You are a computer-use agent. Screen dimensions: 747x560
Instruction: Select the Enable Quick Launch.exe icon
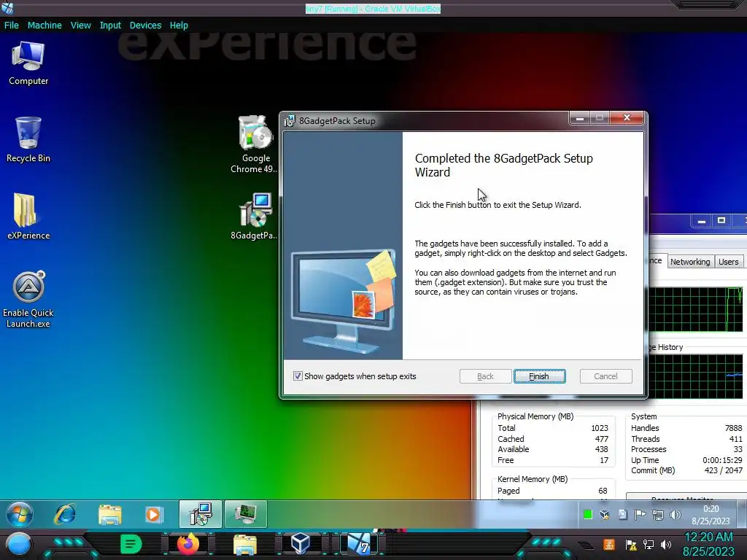click(28, 299)
